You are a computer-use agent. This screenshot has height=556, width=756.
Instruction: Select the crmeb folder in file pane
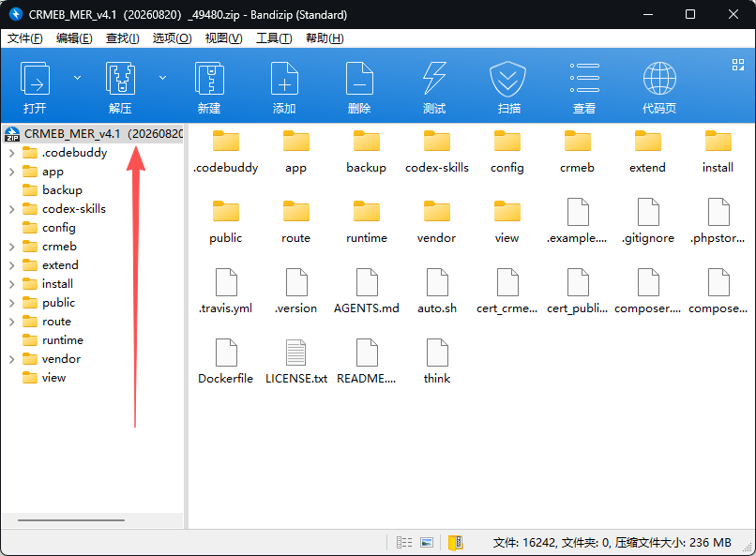577,152
